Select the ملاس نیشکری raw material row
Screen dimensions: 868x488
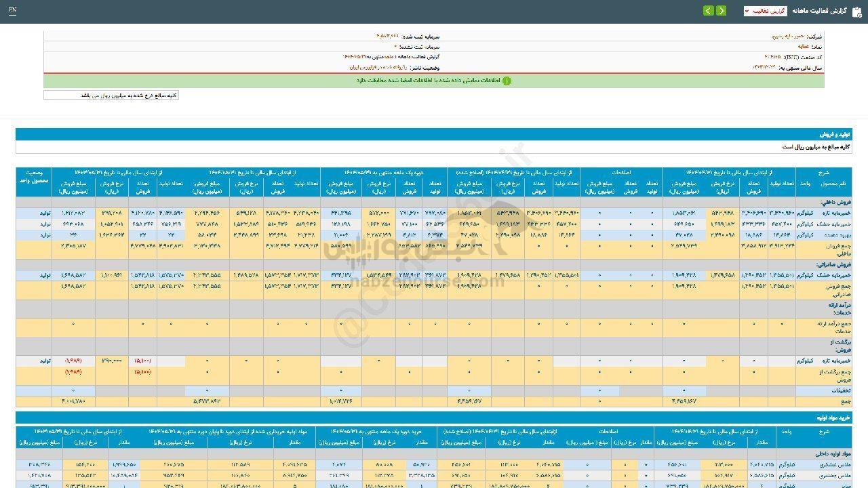832,465
